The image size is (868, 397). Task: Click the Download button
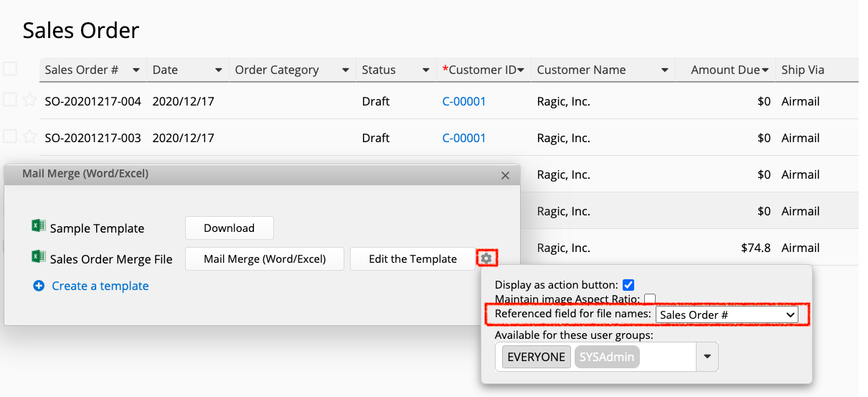pyautogui.click(x=230, y=228)
